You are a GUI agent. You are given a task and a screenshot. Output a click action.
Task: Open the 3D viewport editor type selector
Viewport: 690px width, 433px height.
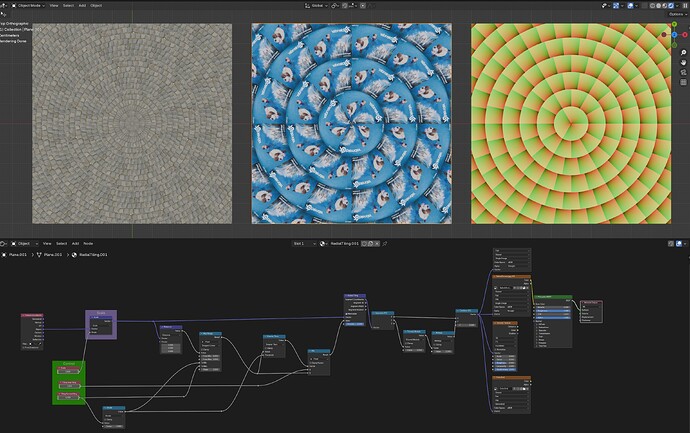click(x=4, y=6)
